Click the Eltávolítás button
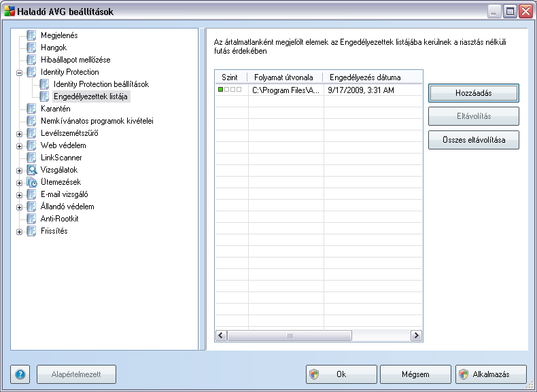Image resolution: width=537 pixels, height=392 pixels. tap(474, 116)
